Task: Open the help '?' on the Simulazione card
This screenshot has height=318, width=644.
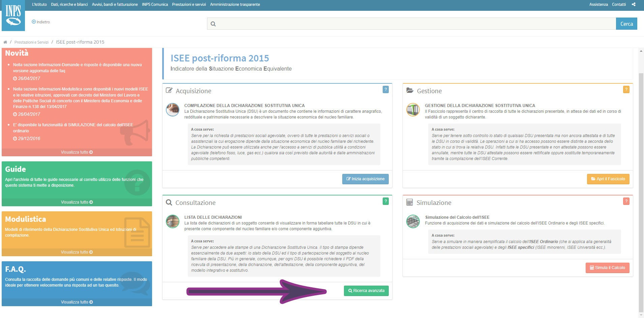Action: coord(626,201)
